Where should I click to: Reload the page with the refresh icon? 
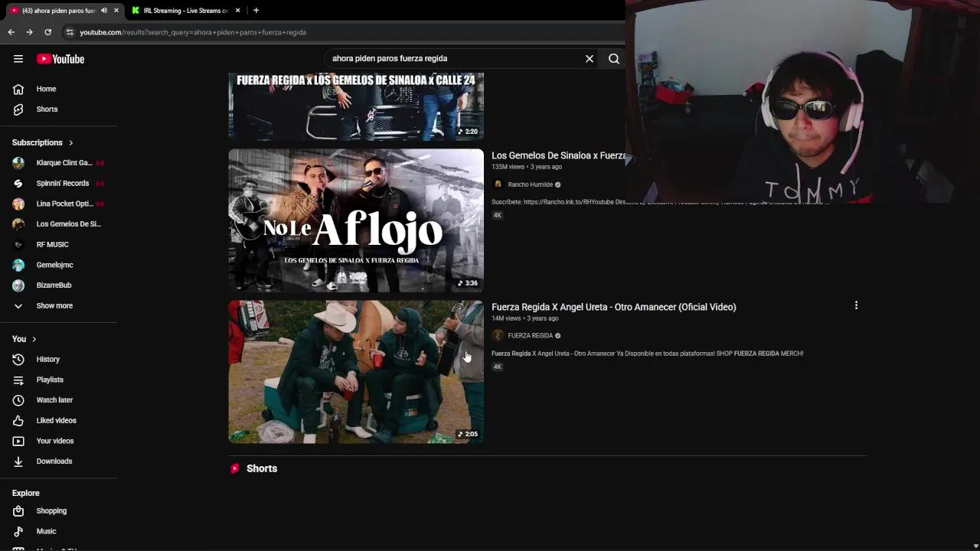pos(47,32)
